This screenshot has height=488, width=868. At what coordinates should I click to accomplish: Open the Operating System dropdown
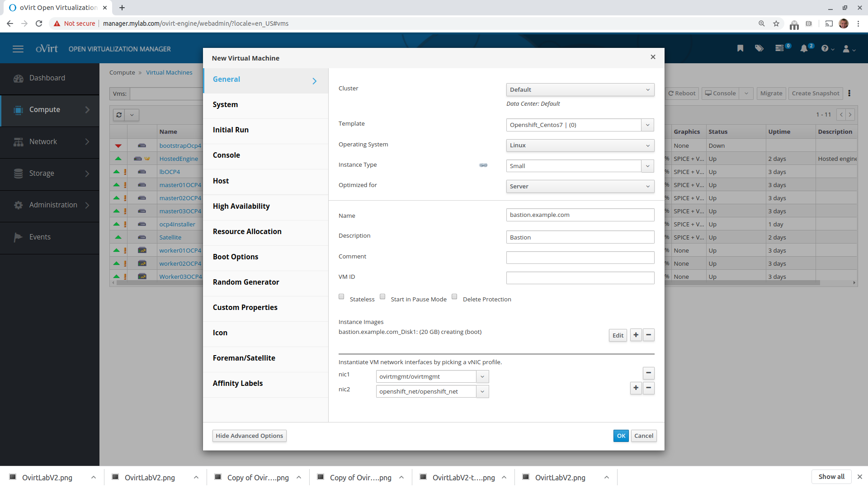(x=580, y=145)
